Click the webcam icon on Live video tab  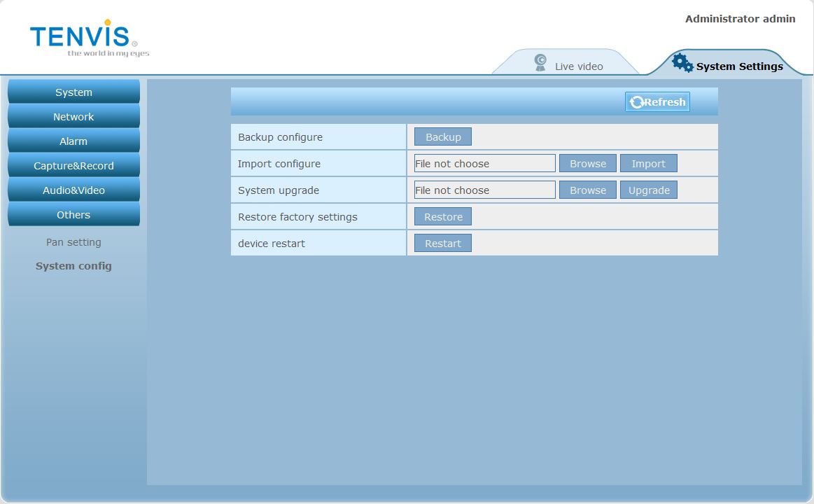[x=540, y=63]
